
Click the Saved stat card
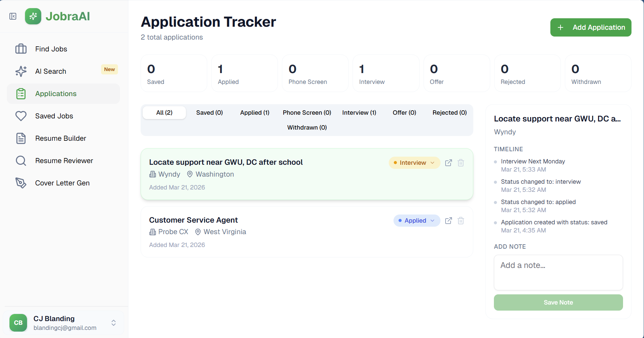click(174, 73)
